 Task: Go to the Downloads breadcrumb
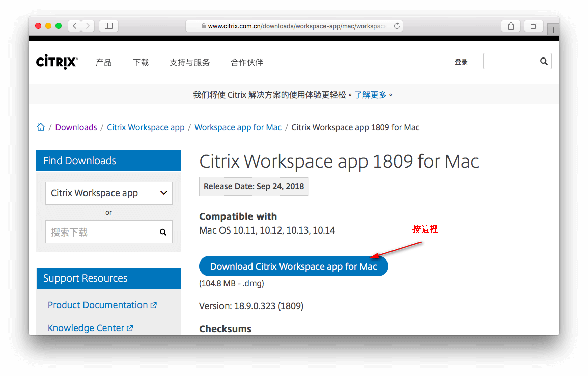coord(76,128)
